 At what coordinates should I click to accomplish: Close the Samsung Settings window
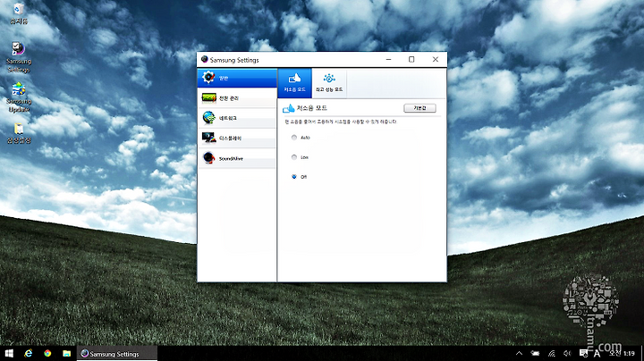436,60
